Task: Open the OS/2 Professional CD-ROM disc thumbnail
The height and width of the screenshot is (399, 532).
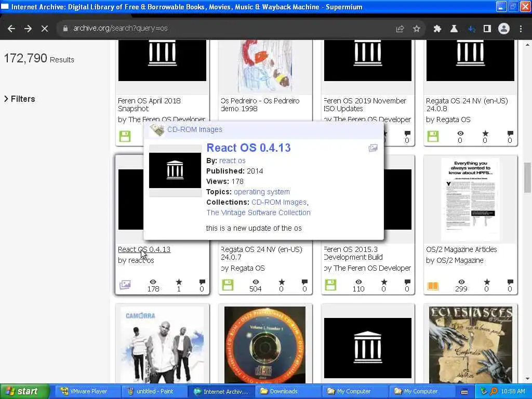Action: pyautogui.click(x=265, y=345)
